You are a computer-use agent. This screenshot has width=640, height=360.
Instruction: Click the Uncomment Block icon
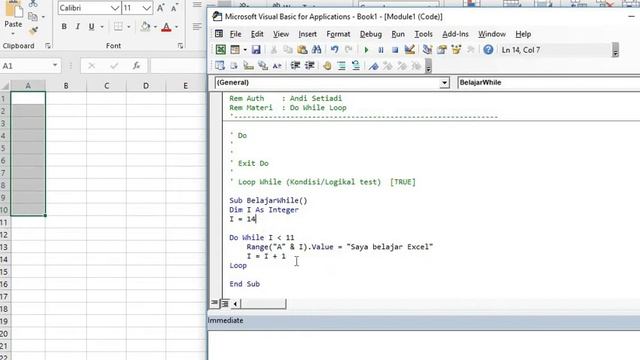click(x=356, y=66)
